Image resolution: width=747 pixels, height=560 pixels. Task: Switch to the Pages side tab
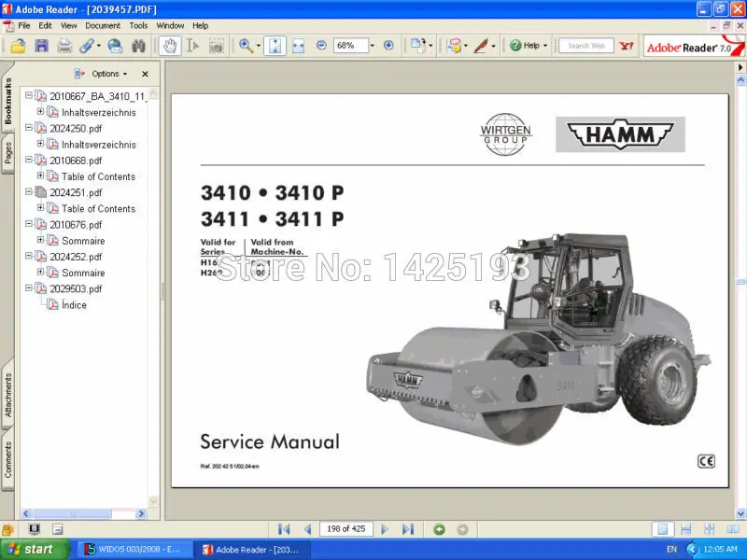(x=8, y=153)
